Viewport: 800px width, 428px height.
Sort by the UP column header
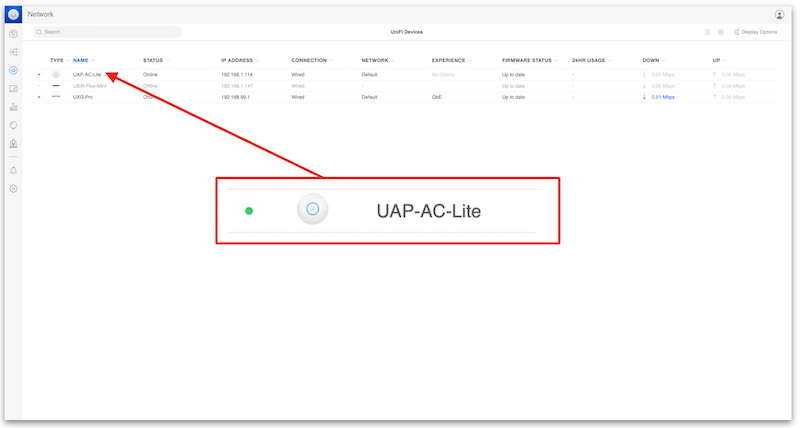(719, 60)
